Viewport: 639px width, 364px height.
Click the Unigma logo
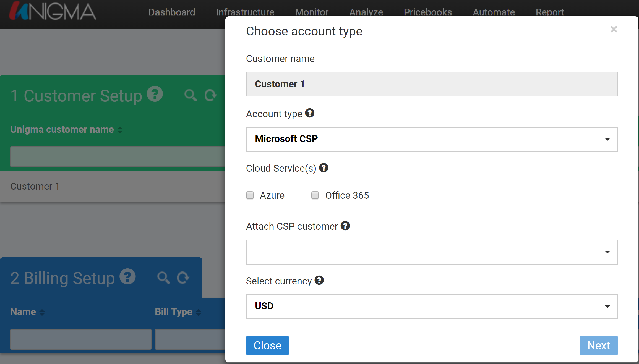(53, 11)
